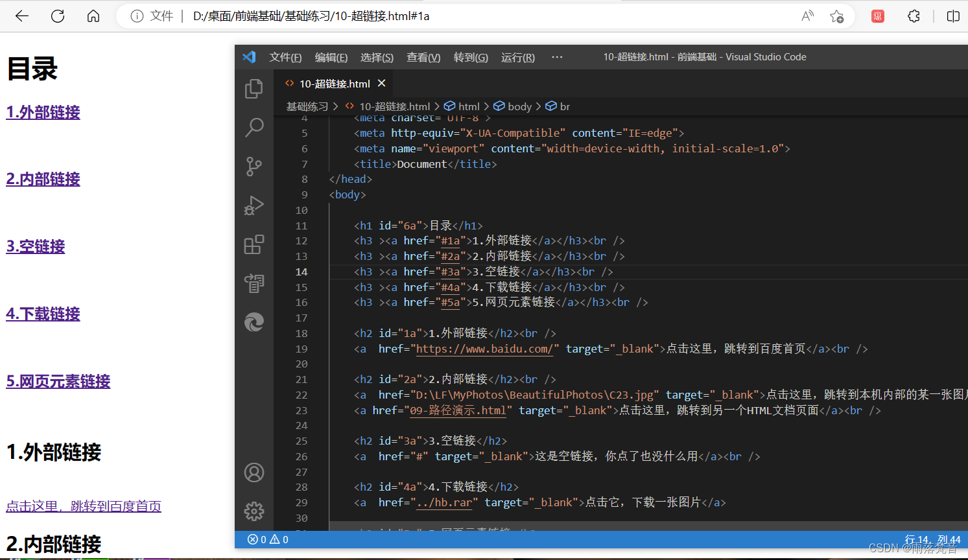Click the 1.外部链接 section heading

(54, 452)
